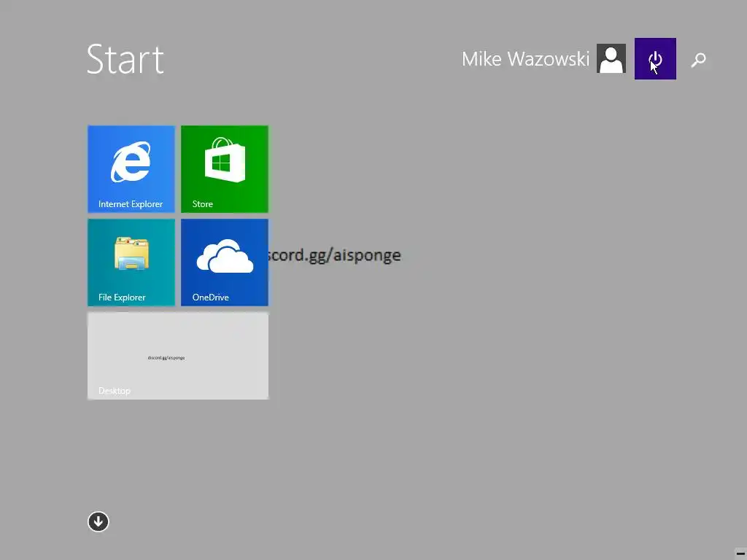Click the user account picture
The image size is (747, 560).
tap(611, 58)
